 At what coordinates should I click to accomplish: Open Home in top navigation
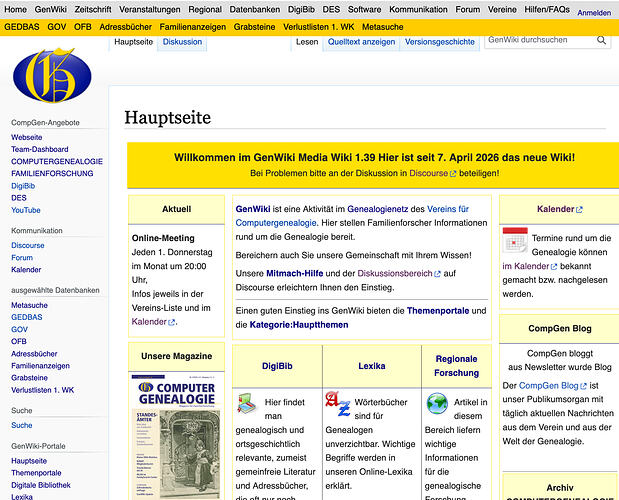(x=15, y=9)
